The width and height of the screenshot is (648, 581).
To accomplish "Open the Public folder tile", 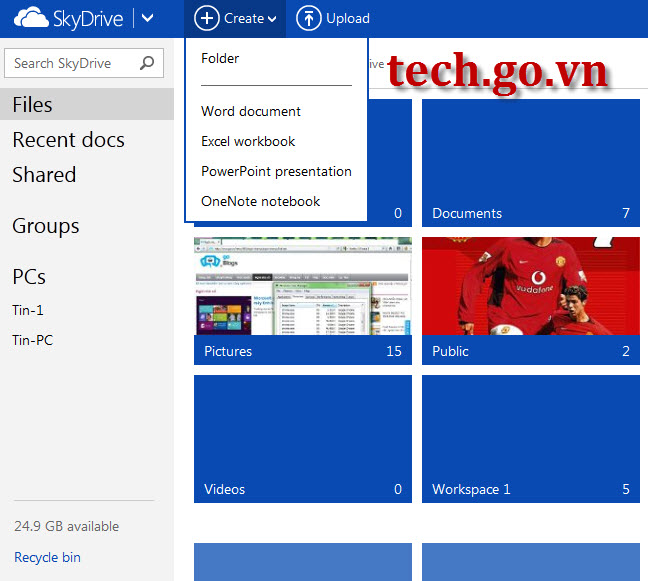I will [x=531, y=301].
